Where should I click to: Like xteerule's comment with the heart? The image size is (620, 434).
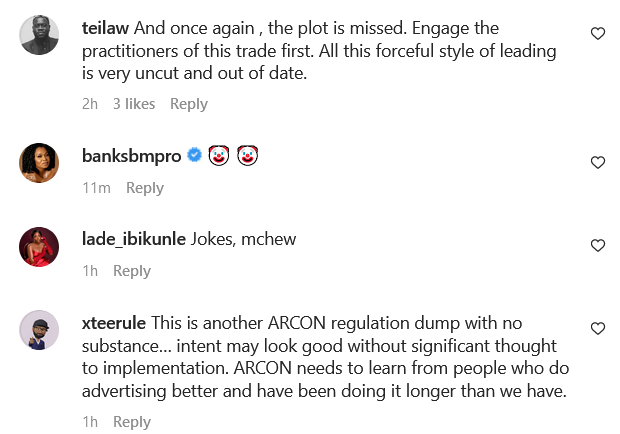click(x=598, y=328)
